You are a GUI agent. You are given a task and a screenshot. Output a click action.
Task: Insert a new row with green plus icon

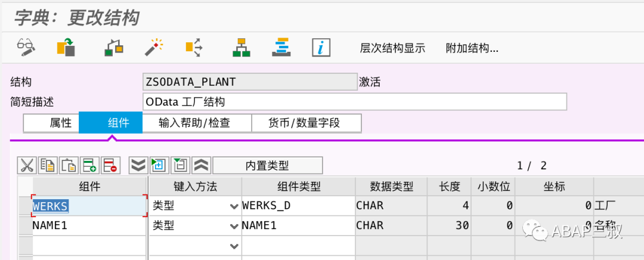90,165
